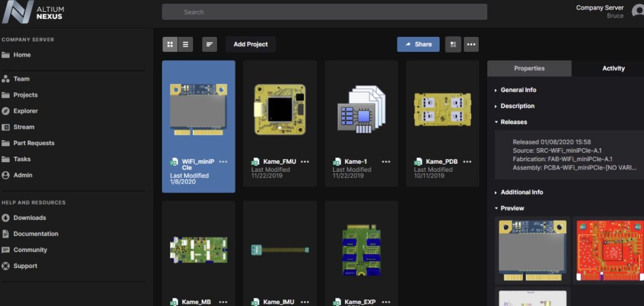Open the Downloads link
Viewport: 644px width, 306px height.
(30, 218)
